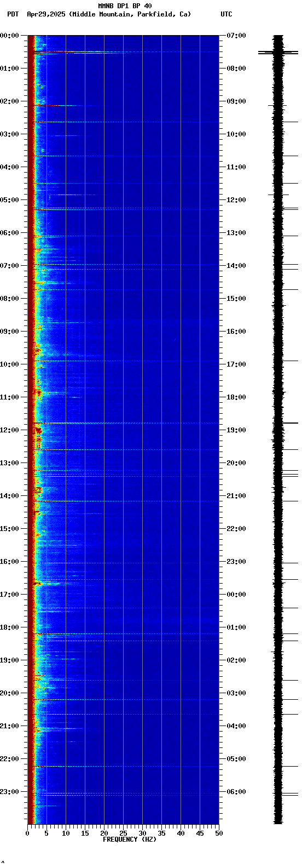This screenshot has height=868, width=302.
Task: Click the PDT axis label "11:00"
Action: point(9,397)
